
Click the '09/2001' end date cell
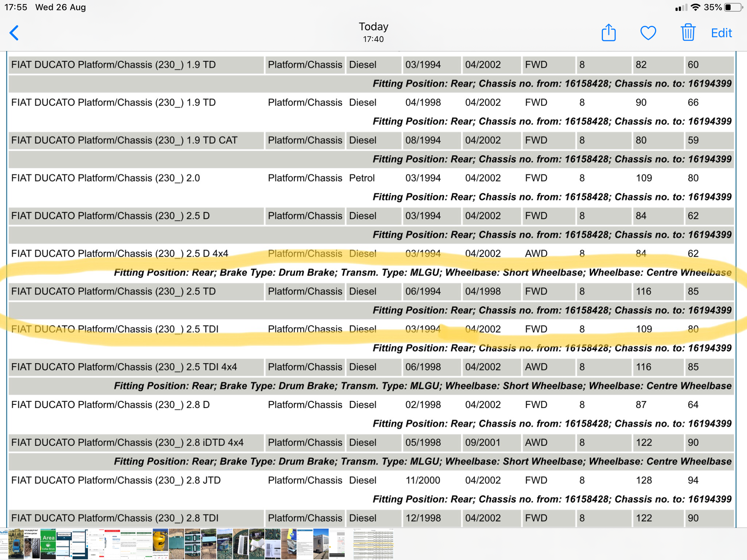[x=483, y=442]
